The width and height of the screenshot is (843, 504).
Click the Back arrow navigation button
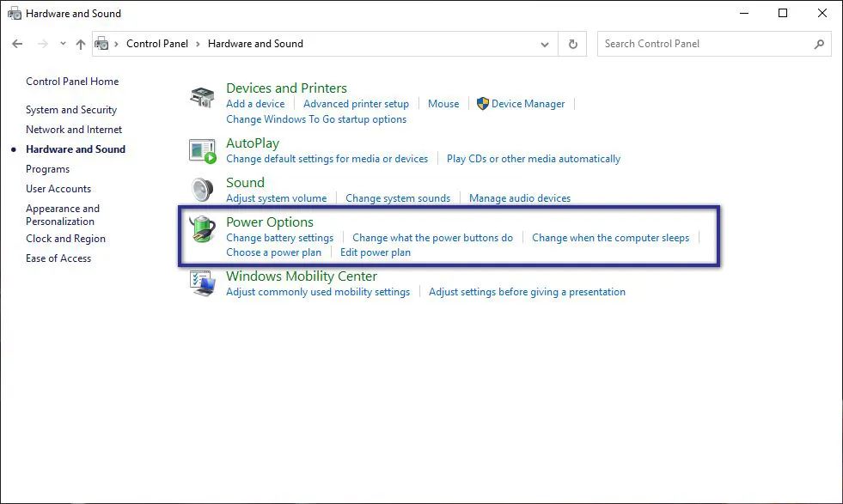(x=17, y=44)
